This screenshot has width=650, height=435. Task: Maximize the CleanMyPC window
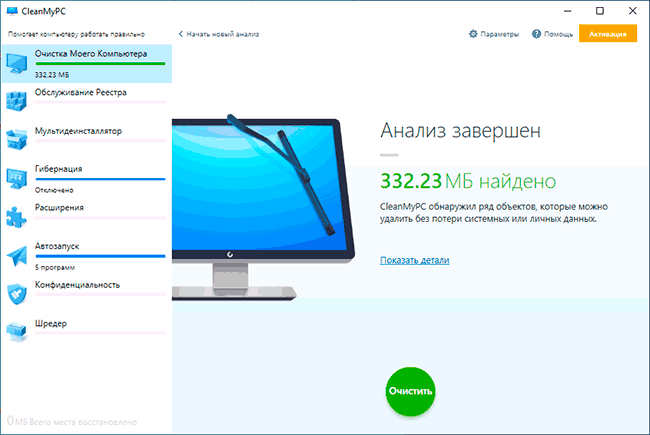click(x=600, y=11)
